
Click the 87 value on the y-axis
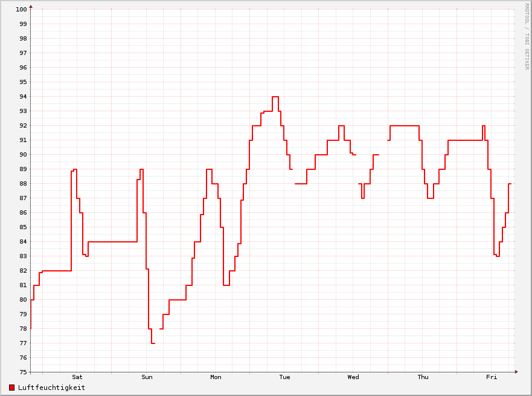coord(23,198)
